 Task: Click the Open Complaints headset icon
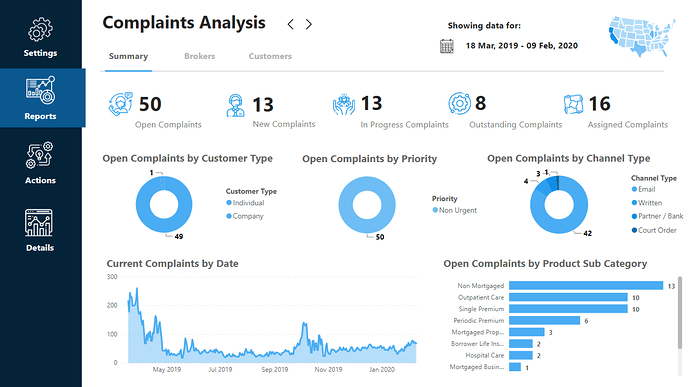pyautogui.click(x=120, y=104)
